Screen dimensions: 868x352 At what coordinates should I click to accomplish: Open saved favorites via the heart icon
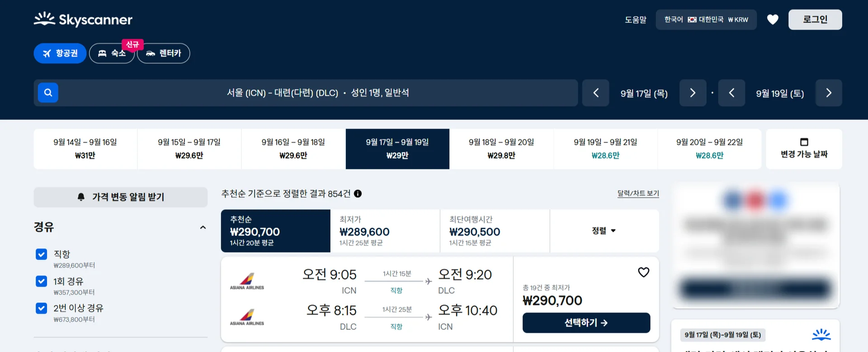click(x=773, y=19)
